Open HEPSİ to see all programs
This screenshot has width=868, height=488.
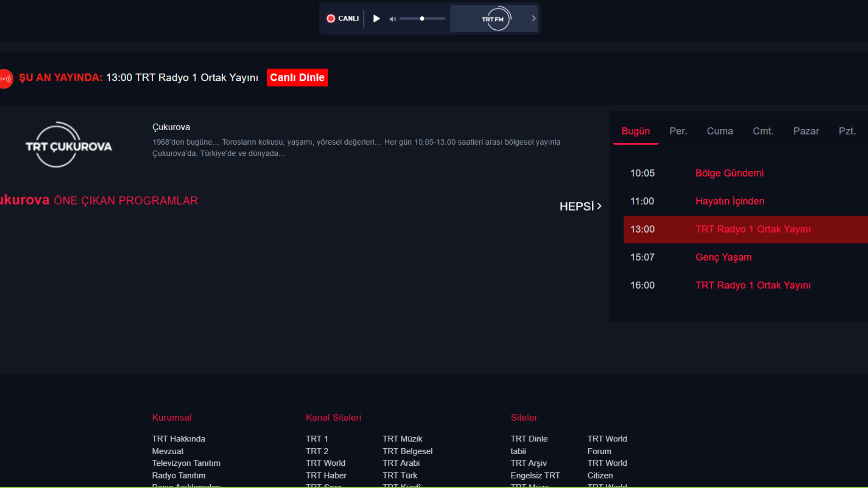tap(580, 206)
